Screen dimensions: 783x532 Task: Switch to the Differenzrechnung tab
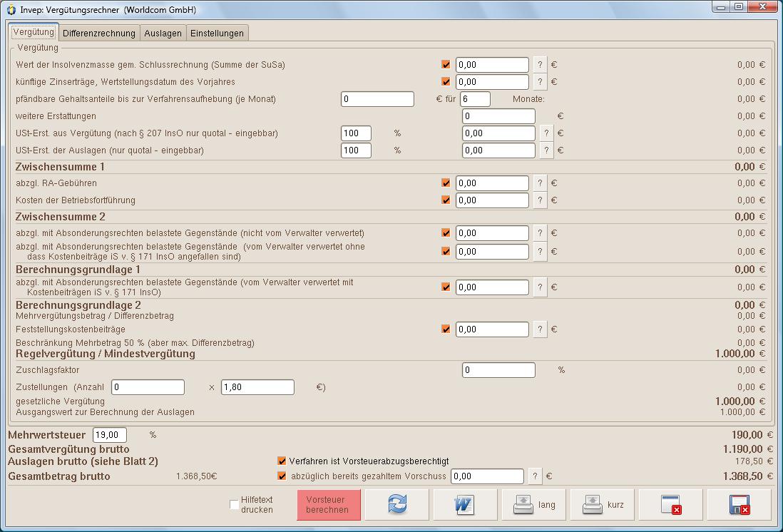[x=99, y=33]
